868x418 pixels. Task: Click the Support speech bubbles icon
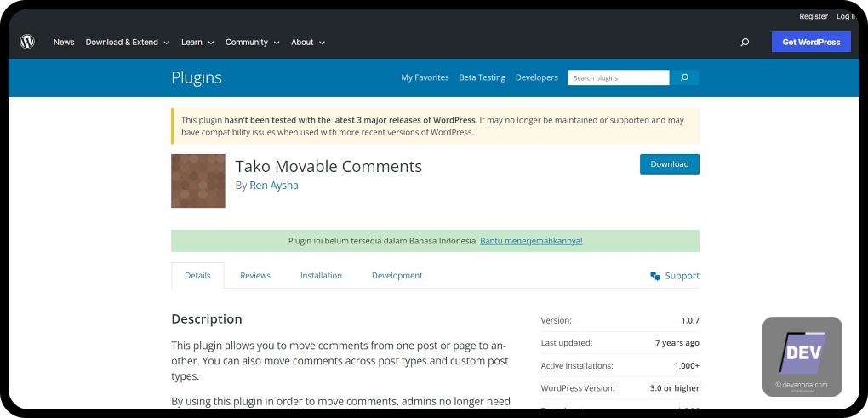[655, 276]
